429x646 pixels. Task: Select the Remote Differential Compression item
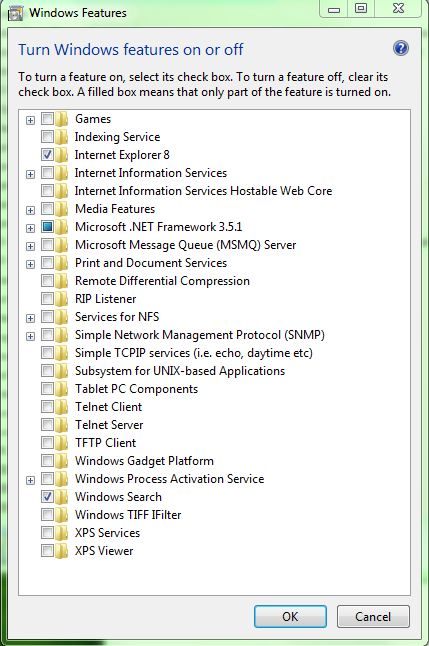tap(162, 281)
